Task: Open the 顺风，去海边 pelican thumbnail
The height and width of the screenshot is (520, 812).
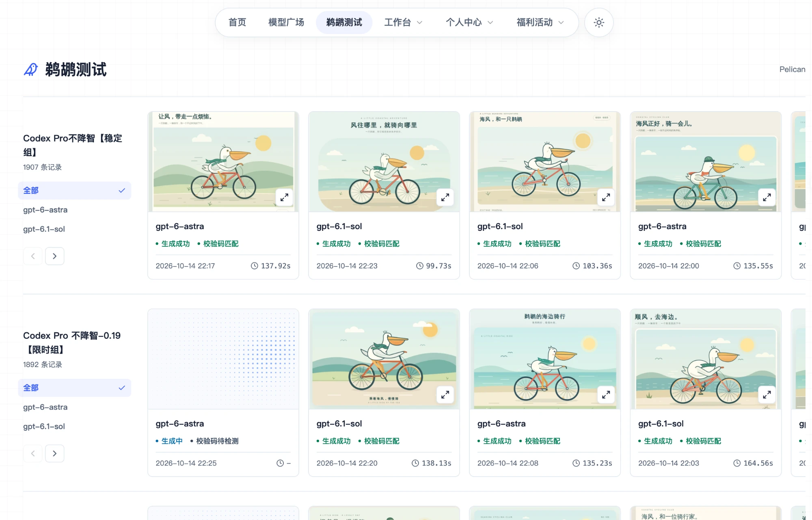Action: pos(706,359)
